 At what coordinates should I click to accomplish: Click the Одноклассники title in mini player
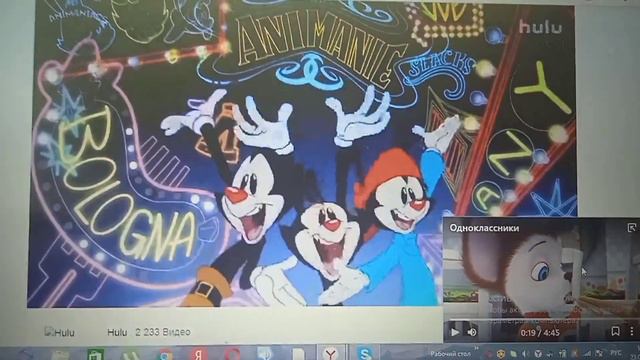coord(484,228)
